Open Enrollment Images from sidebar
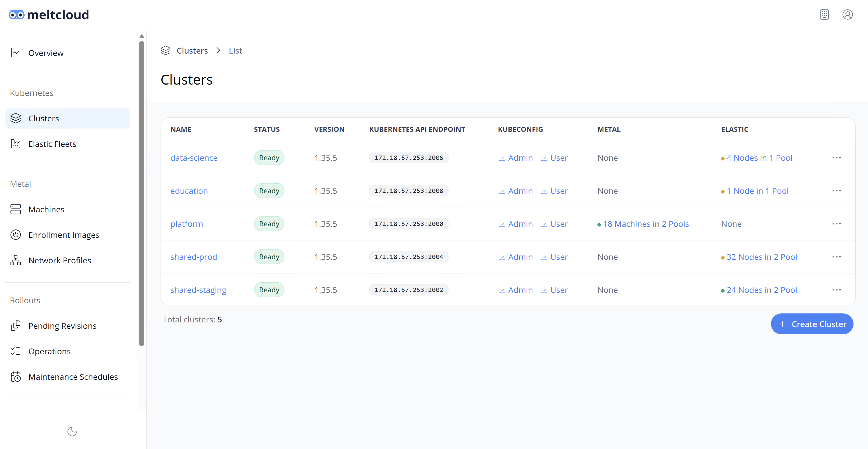 (68, 235)
